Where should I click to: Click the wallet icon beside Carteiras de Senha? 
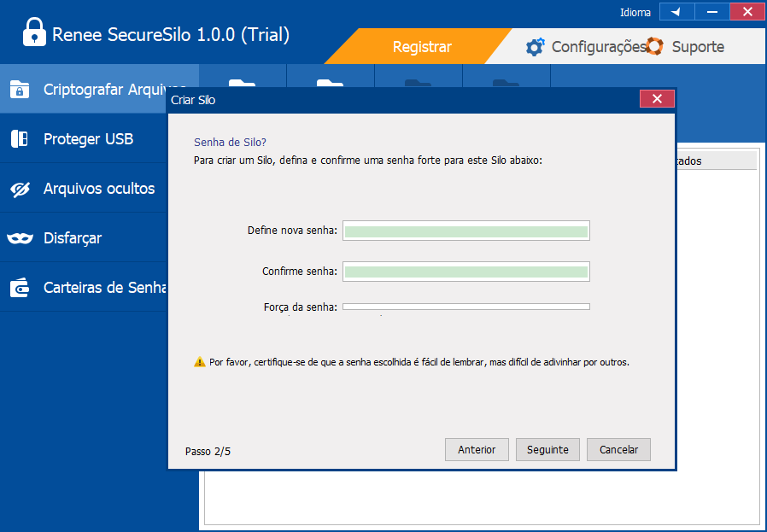click(20, 288)
